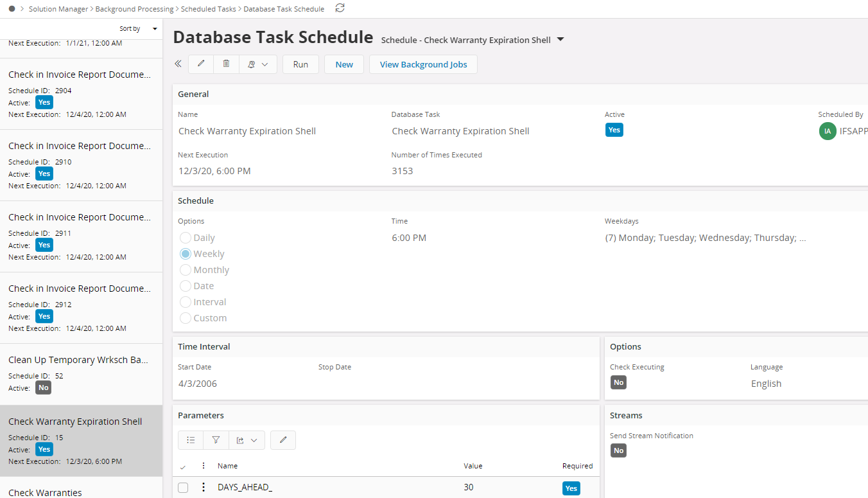Screen dimensions: 868x498
Task: Select the Monthly schedule option
Action: 186,270
